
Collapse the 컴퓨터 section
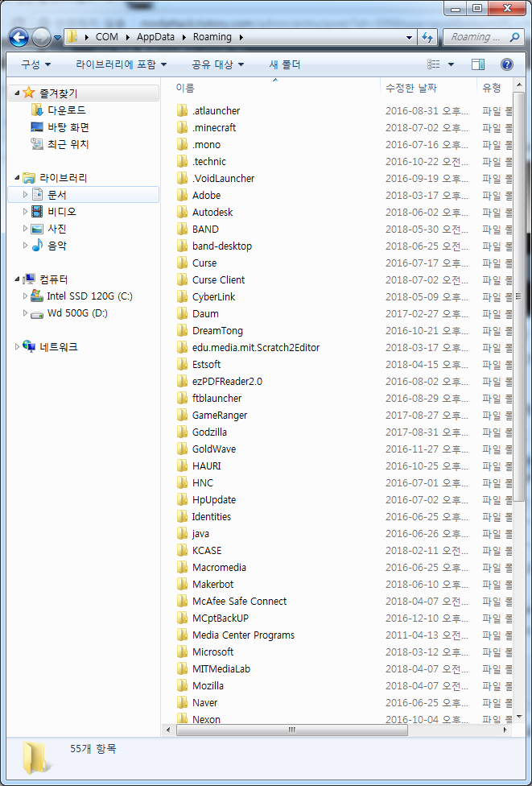[x=17, y=279]
